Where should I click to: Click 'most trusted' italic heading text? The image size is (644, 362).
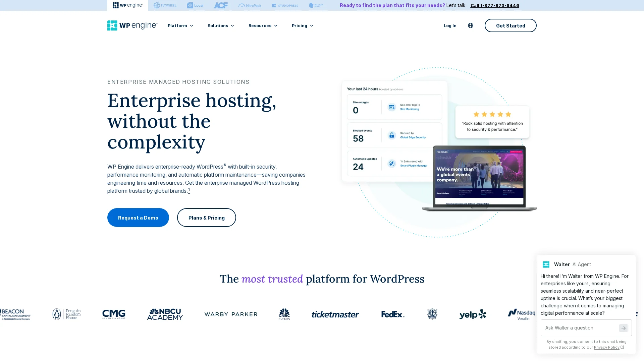(x=272, y=279)
